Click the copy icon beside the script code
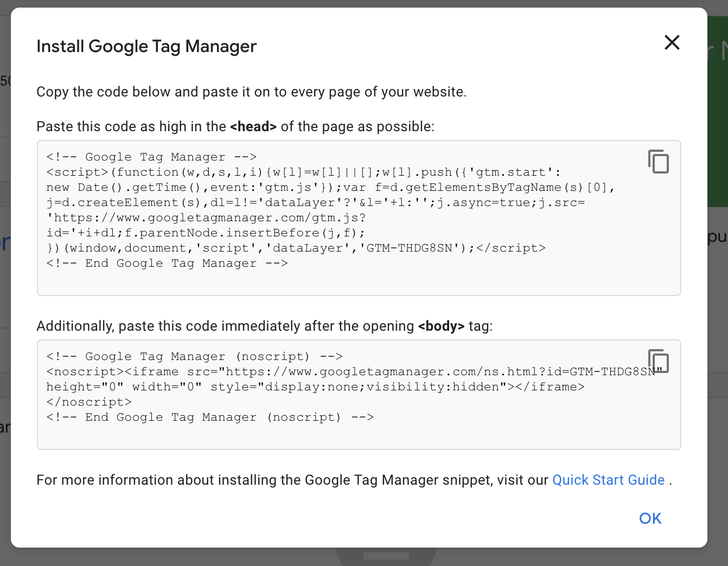This screenshot has height=566, width=728. pos(659,162)
